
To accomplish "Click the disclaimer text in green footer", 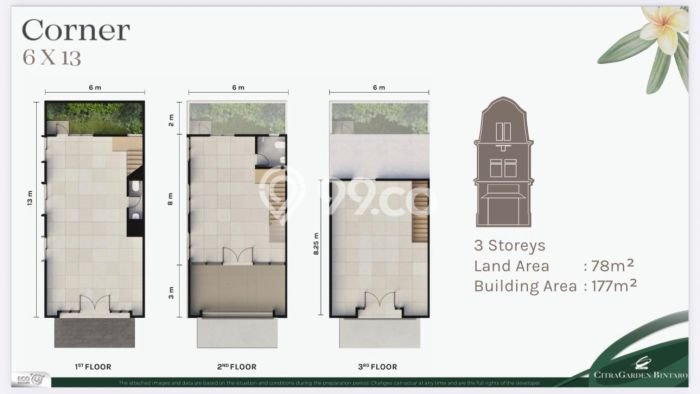I will click(329, 383).
